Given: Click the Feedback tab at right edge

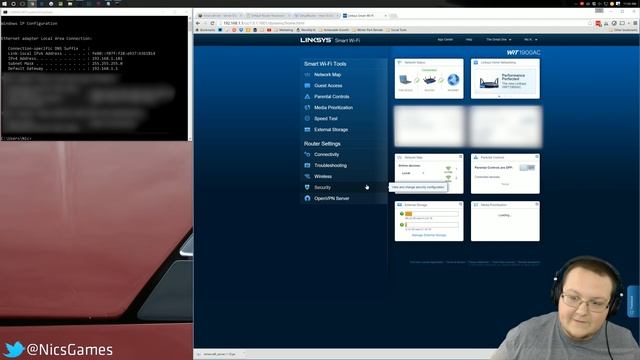Looking at the screenshot, I should (633, 301).
